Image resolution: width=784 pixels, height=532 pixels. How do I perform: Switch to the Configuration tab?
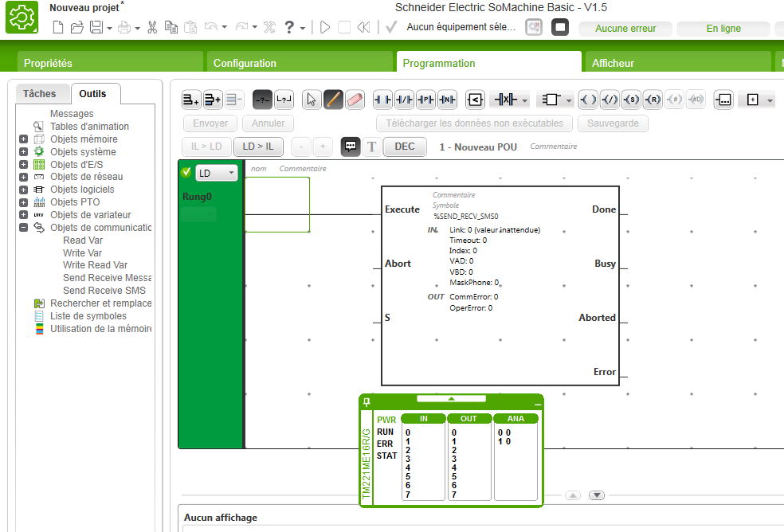245,63
